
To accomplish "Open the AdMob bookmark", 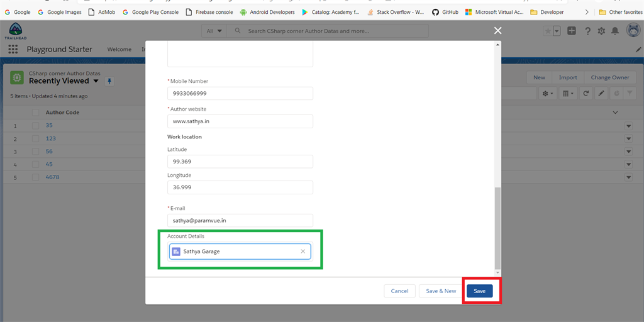I will [102, 12].
